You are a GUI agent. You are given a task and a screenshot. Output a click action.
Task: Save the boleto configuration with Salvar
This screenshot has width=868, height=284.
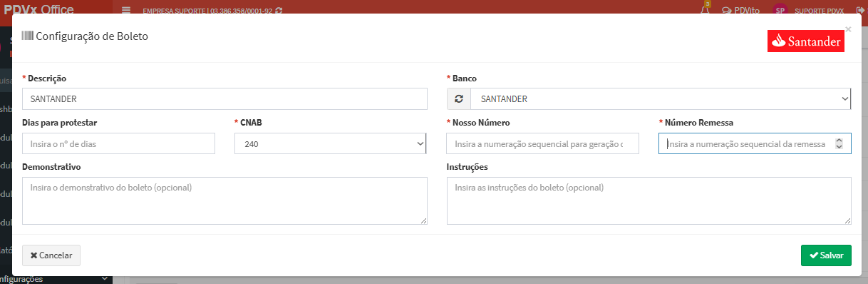826,255
